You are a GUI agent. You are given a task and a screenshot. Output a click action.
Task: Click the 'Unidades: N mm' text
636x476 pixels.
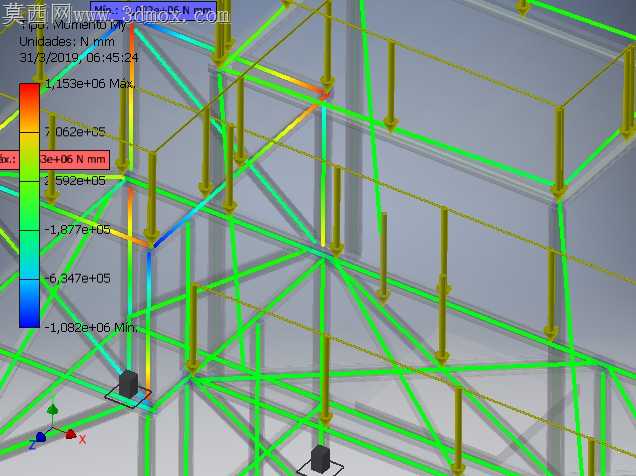tap(67, 42)
